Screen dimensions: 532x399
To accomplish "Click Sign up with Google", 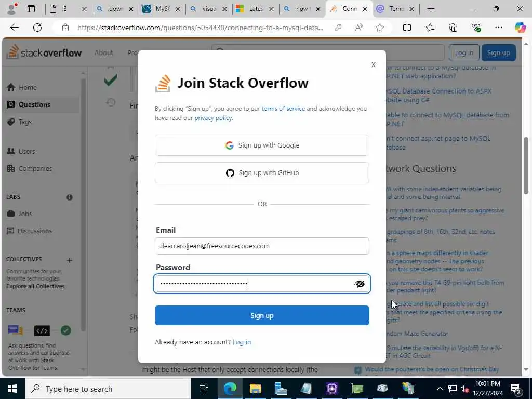I will pos(262,145).
